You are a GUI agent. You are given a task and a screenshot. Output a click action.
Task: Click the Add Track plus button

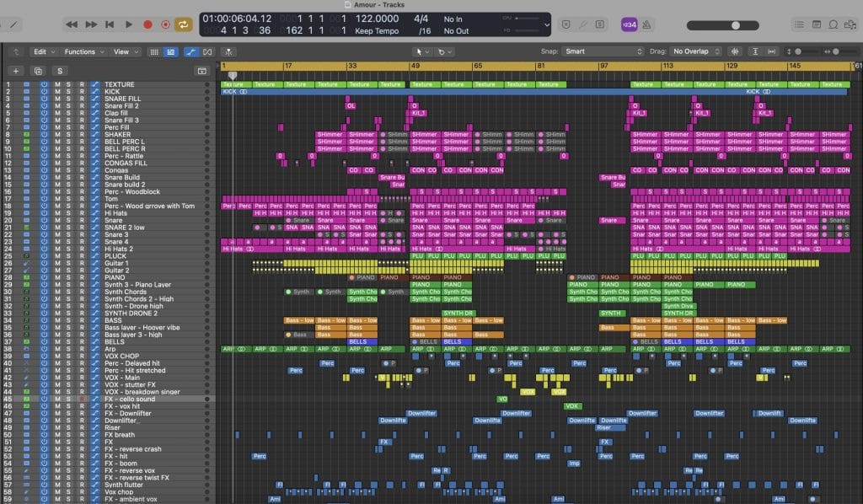15,71
